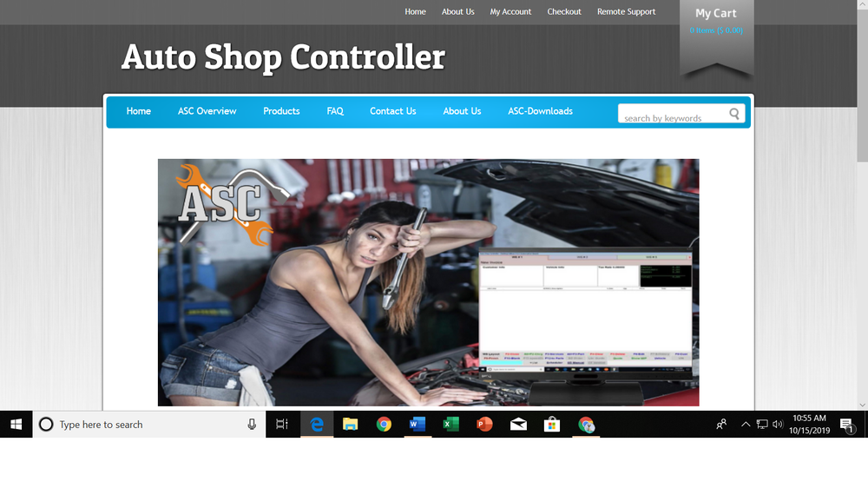Click the ASC wrench logo on banner

click(x=232, y=204)
